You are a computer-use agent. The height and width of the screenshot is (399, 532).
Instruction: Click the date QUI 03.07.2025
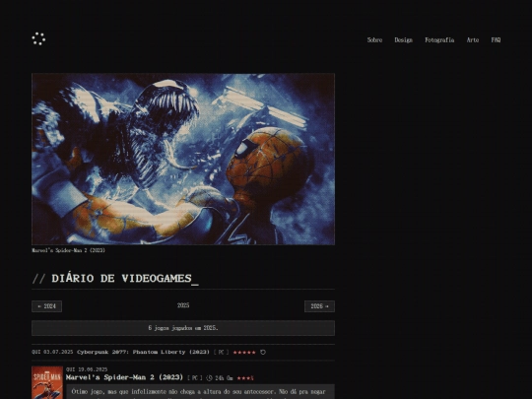52,352
